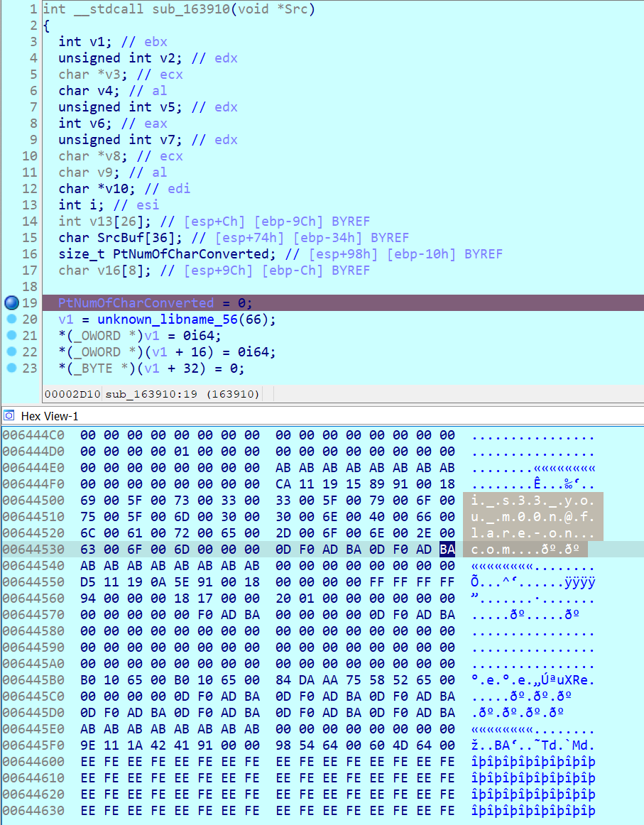This screenshot has height=825, width=644.
Task: Switch to the Hex View-1 tab title
Action: 50,416
